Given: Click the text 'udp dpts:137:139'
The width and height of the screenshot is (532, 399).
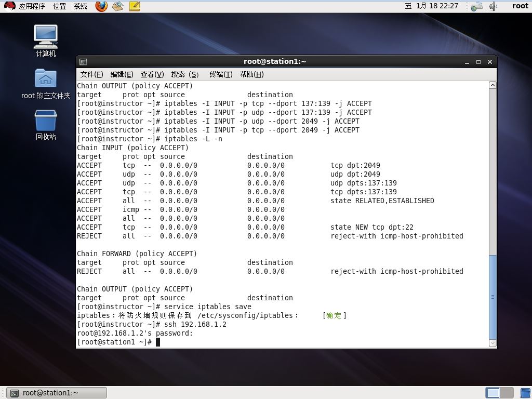Looking at the screenshot, I should pyautogui.click(x=363, y=183).
